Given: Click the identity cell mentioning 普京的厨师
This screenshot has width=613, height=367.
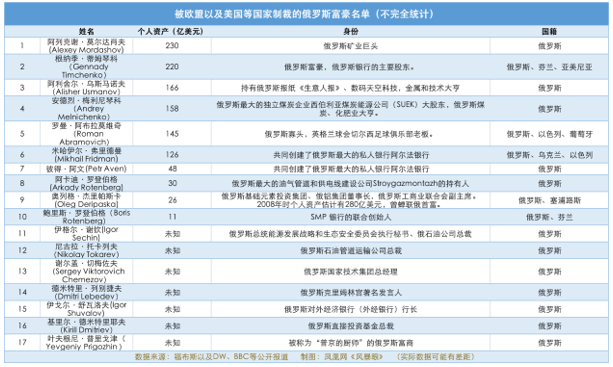Looking at the screenshot, I should (x=350, y=343).
